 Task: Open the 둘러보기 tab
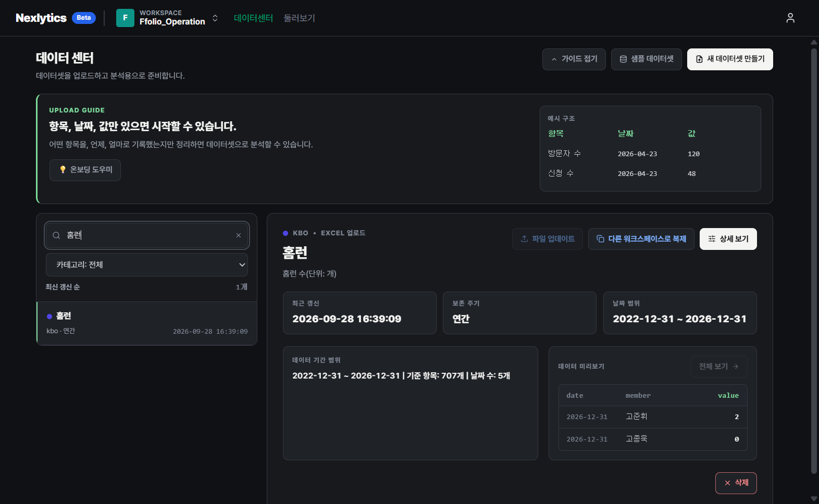coord(299,18)
